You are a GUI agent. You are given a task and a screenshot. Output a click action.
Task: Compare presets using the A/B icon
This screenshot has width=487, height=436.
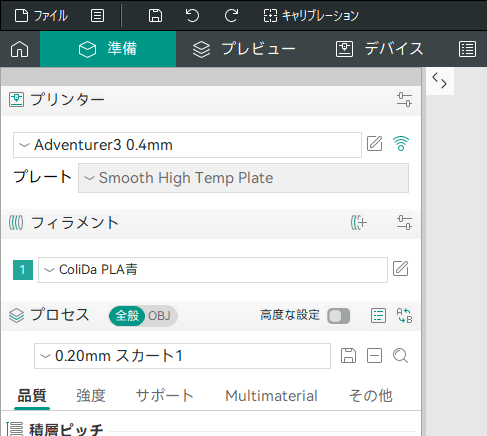404,315
